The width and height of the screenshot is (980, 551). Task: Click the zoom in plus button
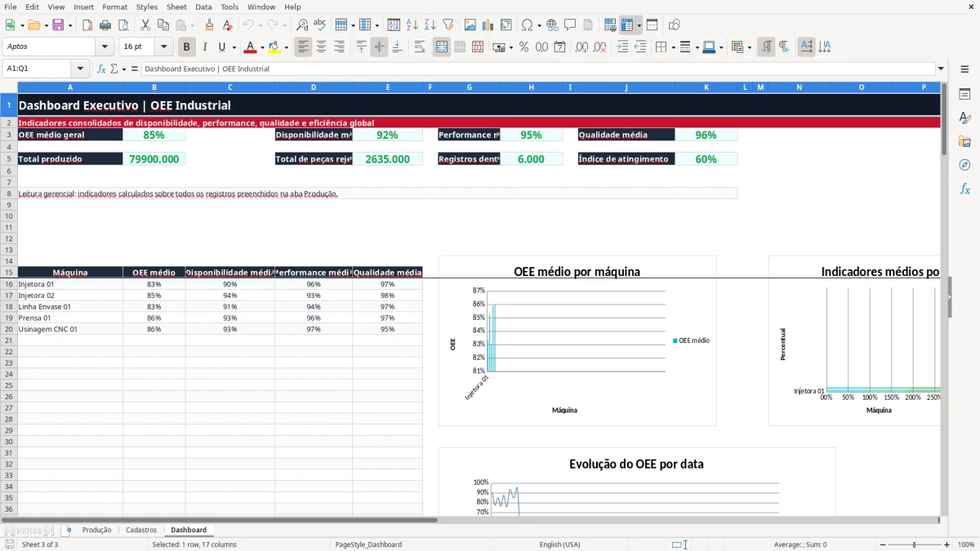947,544
